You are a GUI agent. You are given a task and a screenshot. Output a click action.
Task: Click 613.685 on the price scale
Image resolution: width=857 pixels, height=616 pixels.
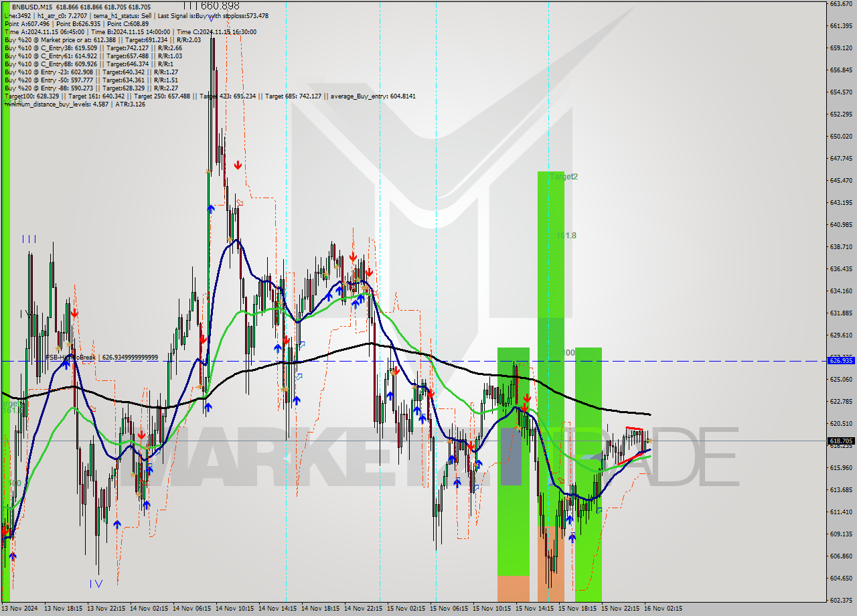840,489
